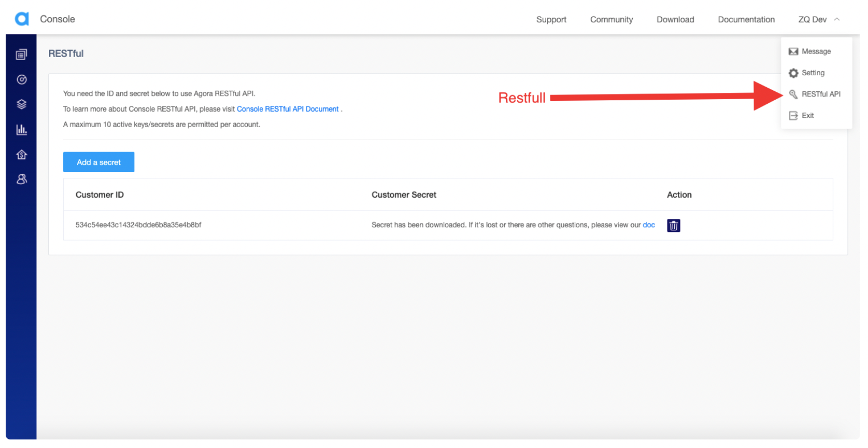Open the gauge-shaped sidebar icon
868x448 pixels.
click(x=22, y=80)
